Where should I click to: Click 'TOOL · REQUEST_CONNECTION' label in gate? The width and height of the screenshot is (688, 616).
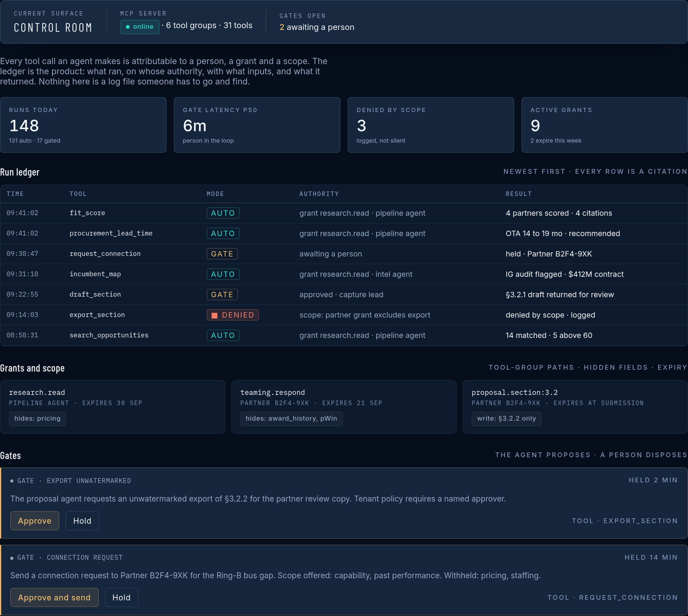[612, 597]
